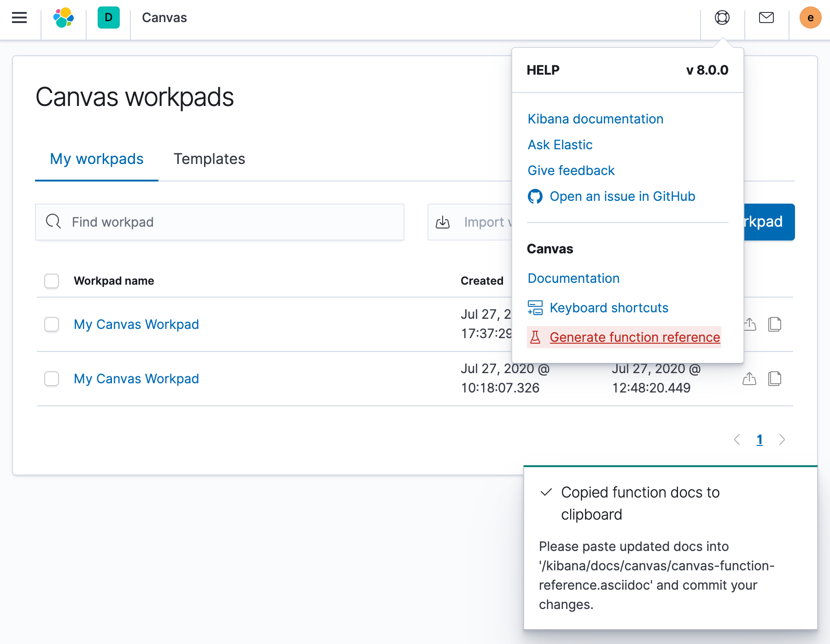The width and height of the screenshot is (830, 644).
Task: Switch to Templates tab
Action: [x=209, y=159]
